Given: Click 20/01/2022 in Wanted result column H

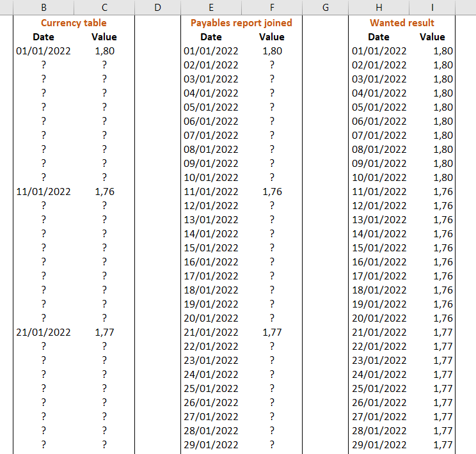Looking at the screenshot, I should pos(379,318).
